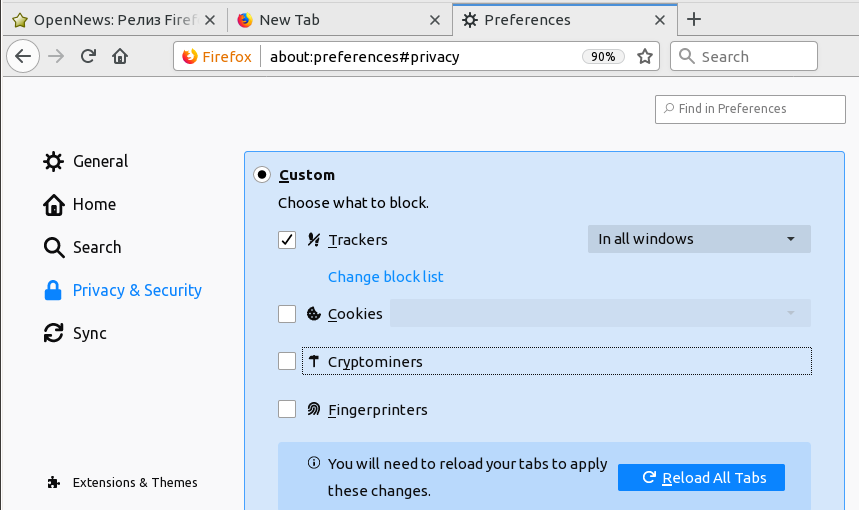
Task: Expand the Cookies blocking dropdown
Action: [600, 314]
